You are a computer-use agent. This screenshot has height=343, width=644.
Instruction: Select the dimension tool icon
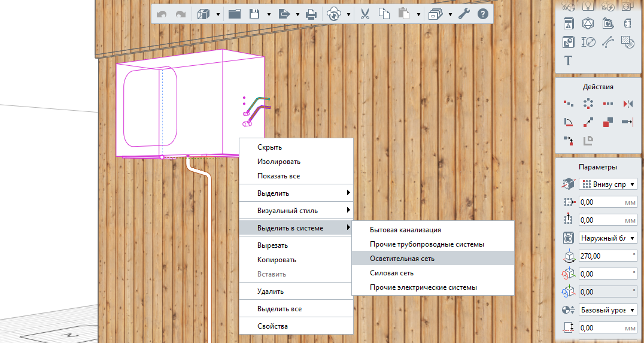click(x=588, y=42)
